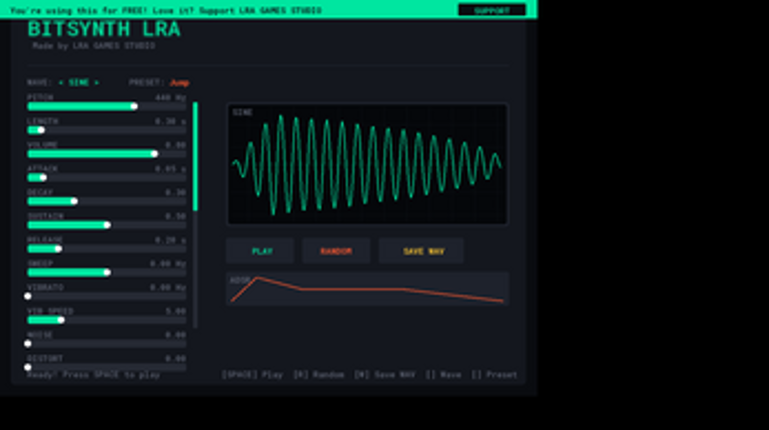Click 'Made by LRA GAMES STUDIO' subtitle
The width and height of the screenshot is (769, 430).
pyautogui.click(x=94, y=46)
